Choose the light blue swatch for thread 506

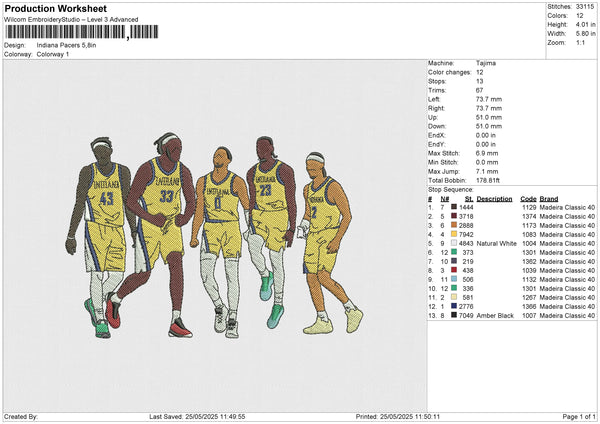click(x=454, y=279)
